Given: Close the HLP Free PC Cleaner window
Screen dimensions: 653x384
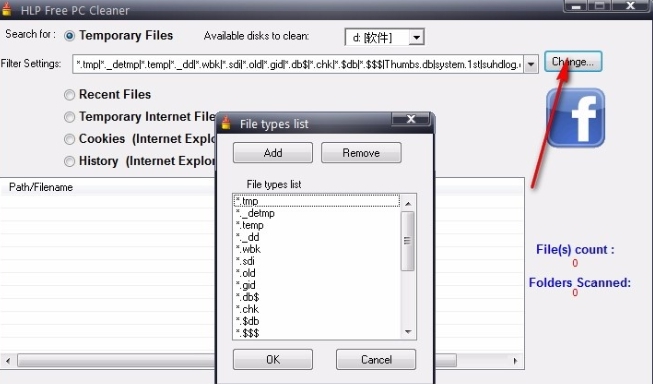Looking at the screenshot, I should point(630,5).
